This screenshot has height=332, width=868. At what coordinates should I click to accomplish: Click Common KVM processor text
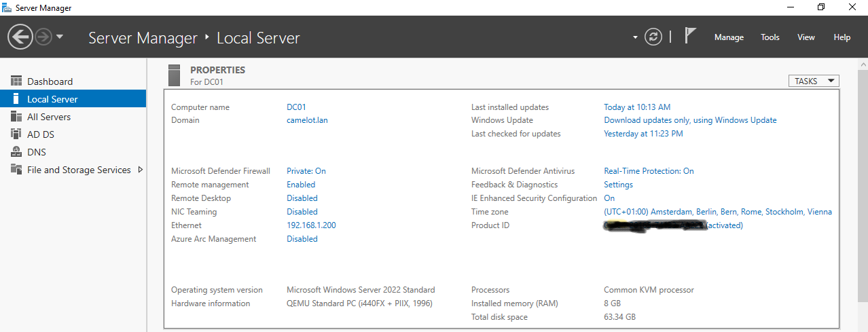point(649,290)
